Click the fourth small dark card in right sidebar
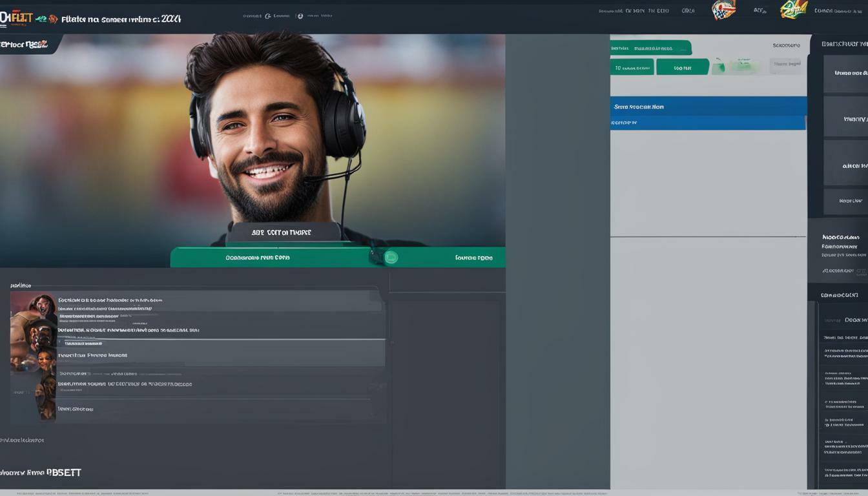This screenshot has height=496, width=868. 845,201
